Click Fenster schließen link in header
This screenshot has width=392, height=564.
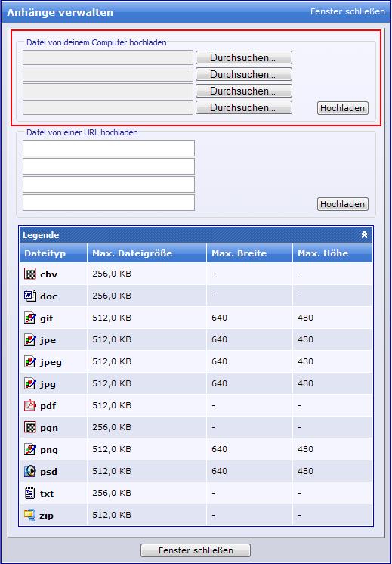347,11
